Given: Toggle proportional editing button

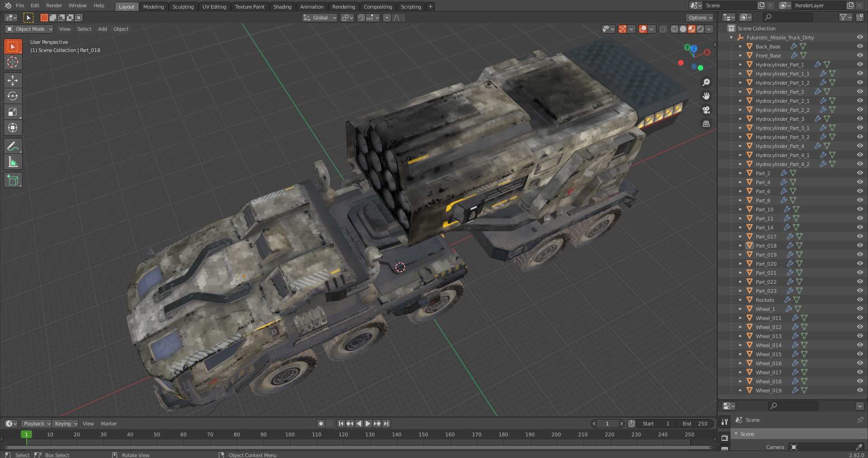Looking at the screenshot, I should (387, 18).
